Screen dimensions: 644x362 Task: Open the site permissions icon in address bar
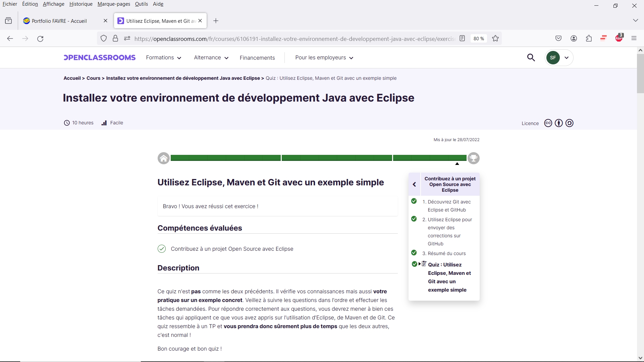point(127,39)
